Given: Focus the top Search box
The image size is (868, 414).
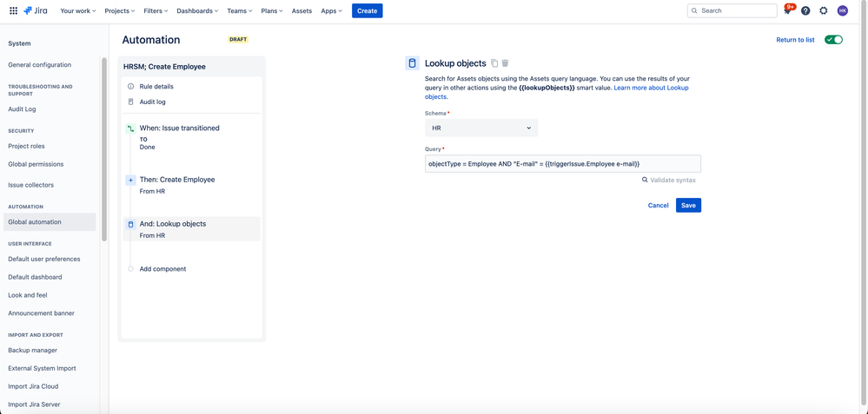Looking at the screenshot, I should (732, 10).
